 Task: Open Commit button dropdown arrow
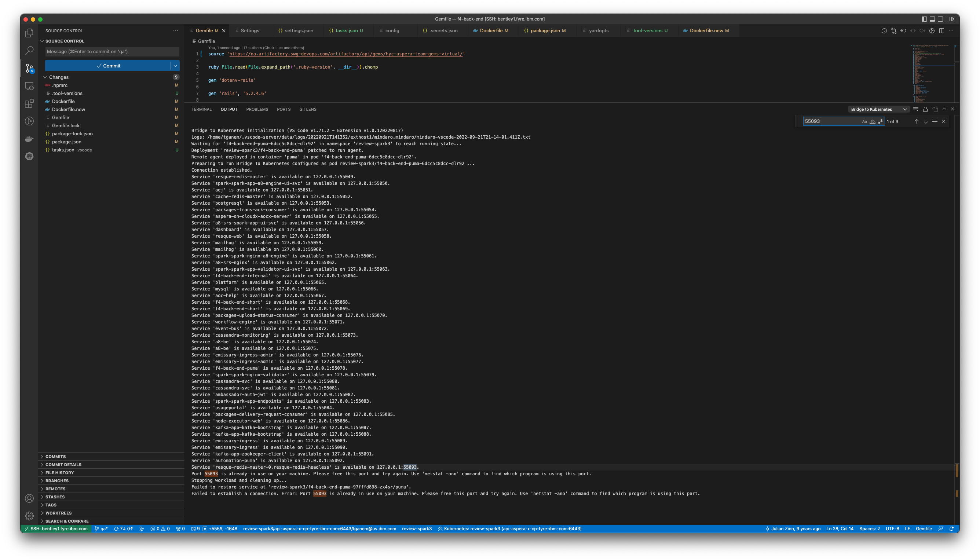(175, 66)
